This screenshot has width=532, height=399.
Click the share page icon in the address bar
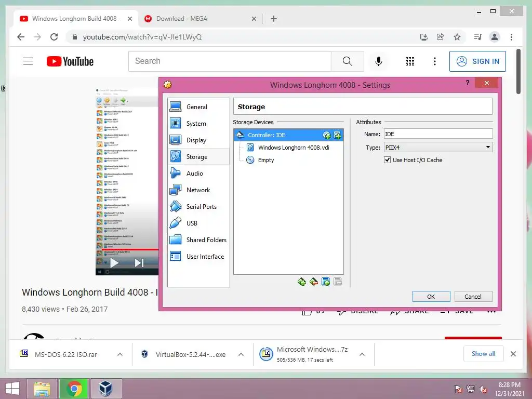(441, 37)
